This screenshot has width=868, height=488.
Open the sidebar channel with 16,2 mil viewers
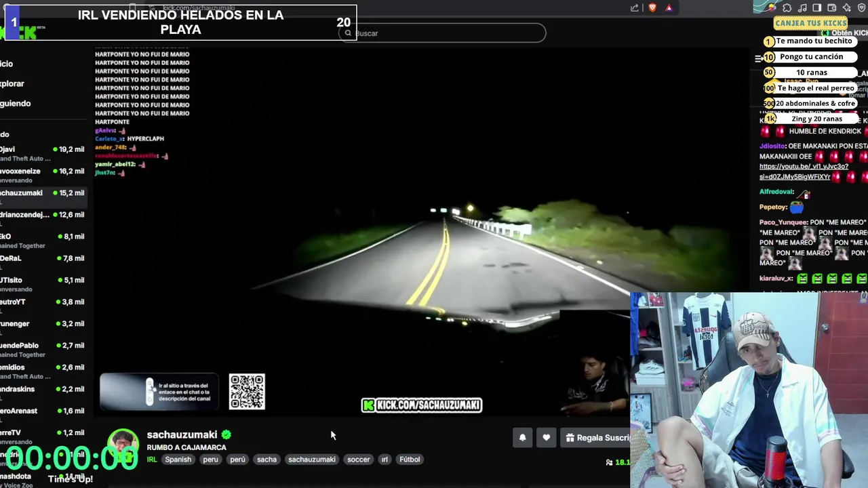43,175
